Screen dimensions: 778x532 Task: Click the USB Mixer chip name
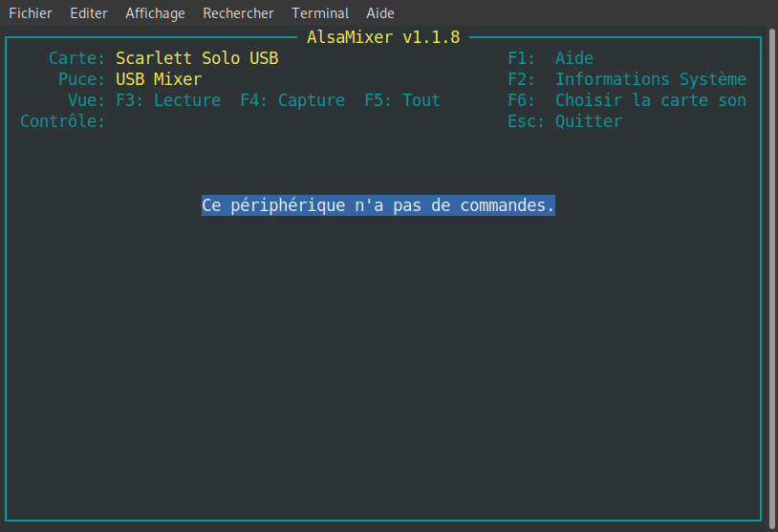point(159,79)
